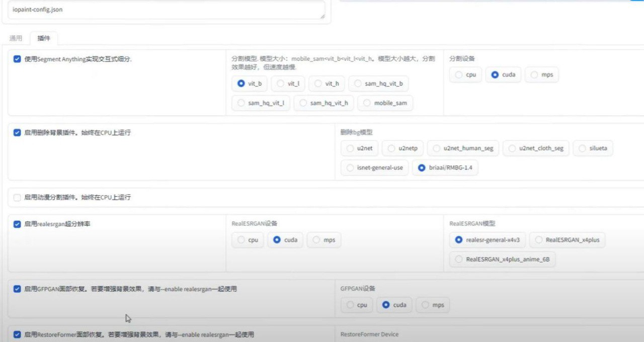
Task: Select the 插件 tab
Action: point(44,38)
